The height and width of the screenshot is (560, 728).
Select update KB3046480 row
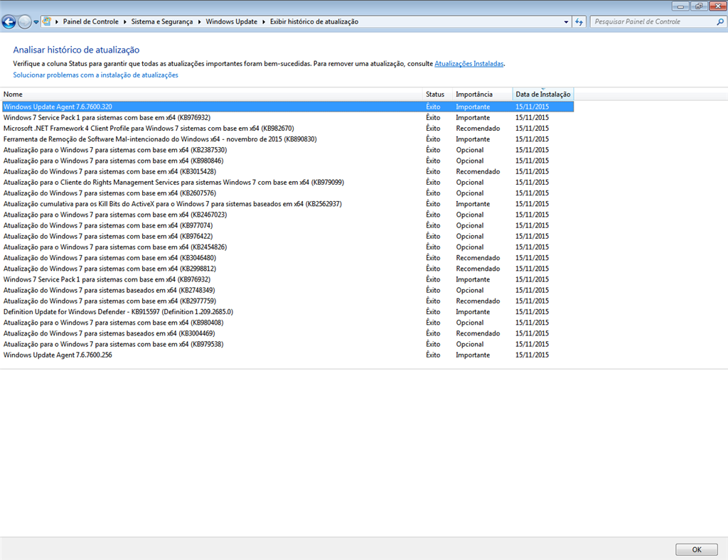pos(288,257)
